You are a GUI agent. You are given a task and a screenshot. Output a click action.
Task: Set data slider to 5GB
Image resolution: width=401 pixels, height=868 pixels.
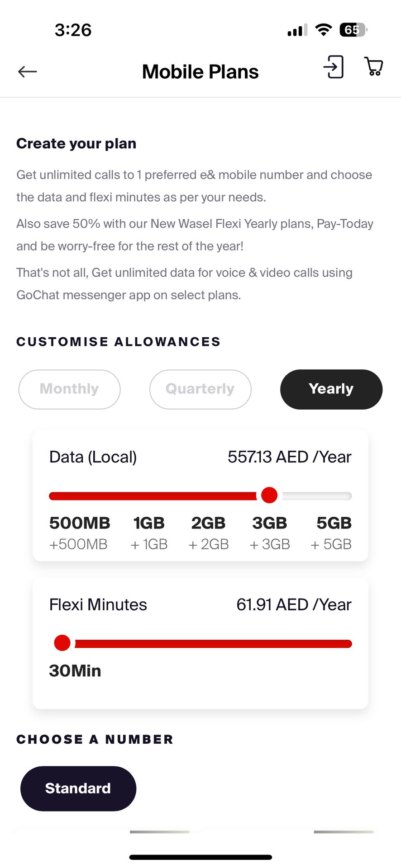click(334, 523)
